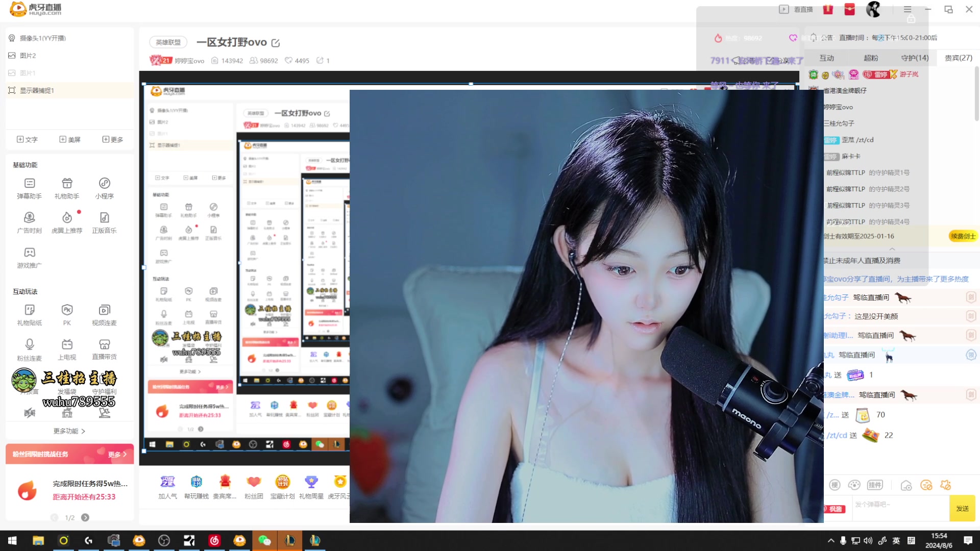Open the 完成限时任务得5w热 task card

69,490
